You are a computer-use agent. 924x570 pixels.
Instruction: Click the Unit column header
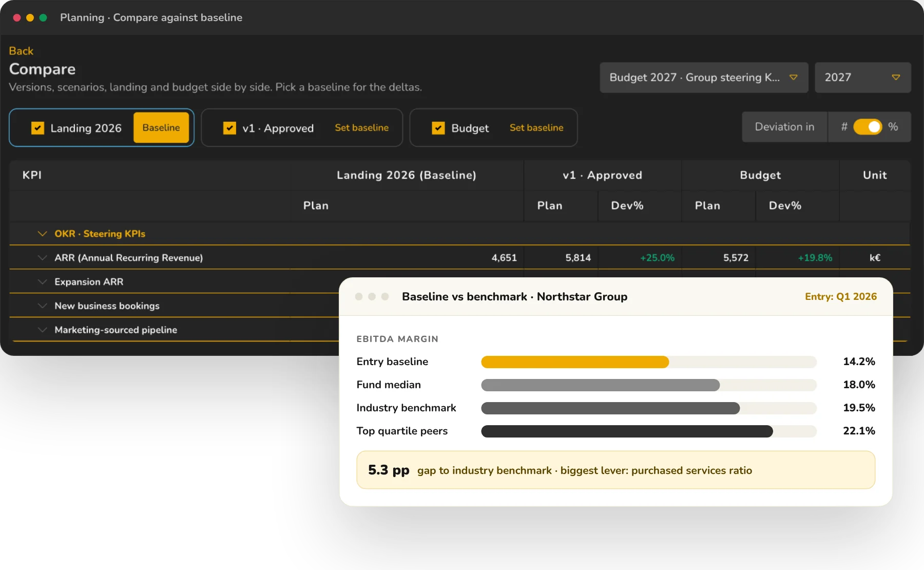[x=875, y=175]
